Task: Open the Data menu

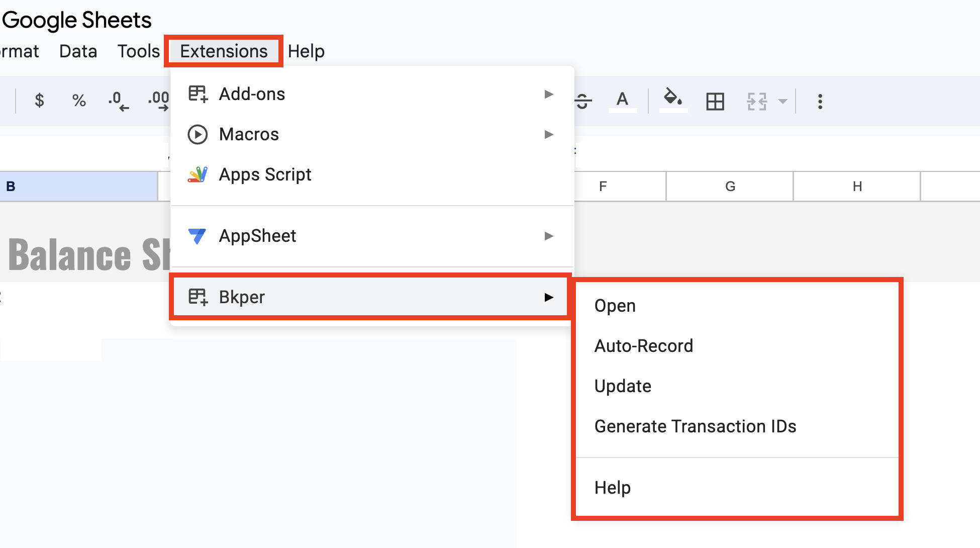Action: point(78,50)
